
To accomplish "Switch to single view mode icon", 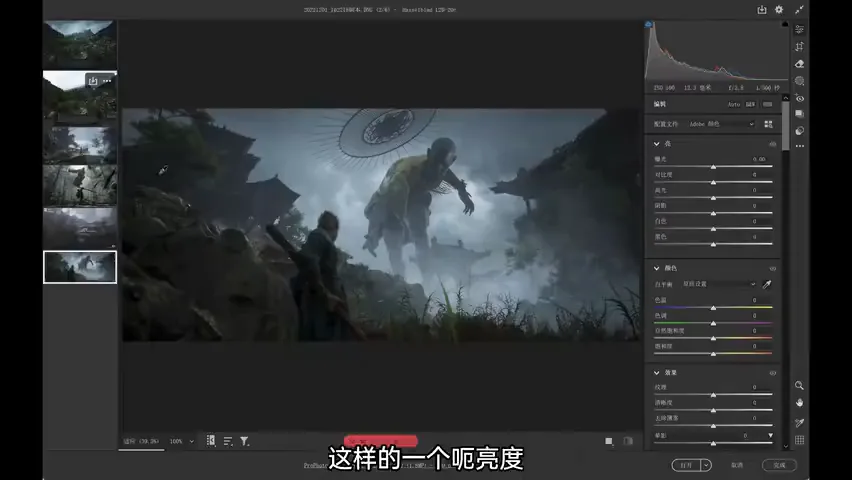I will 609,441.
